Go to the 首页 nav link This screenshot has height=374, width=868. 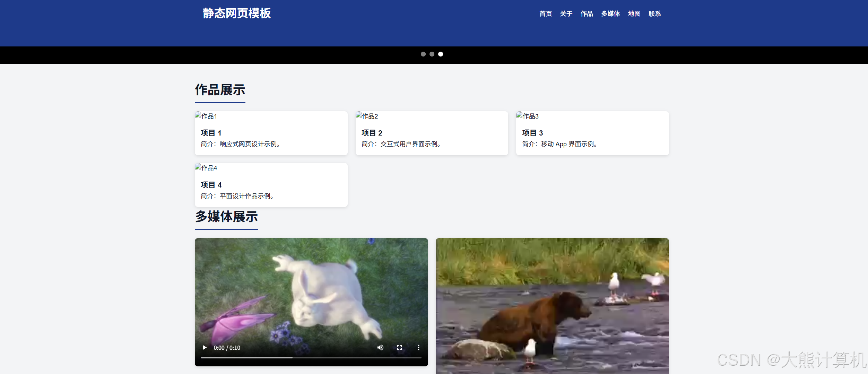[x=546, y=14]
